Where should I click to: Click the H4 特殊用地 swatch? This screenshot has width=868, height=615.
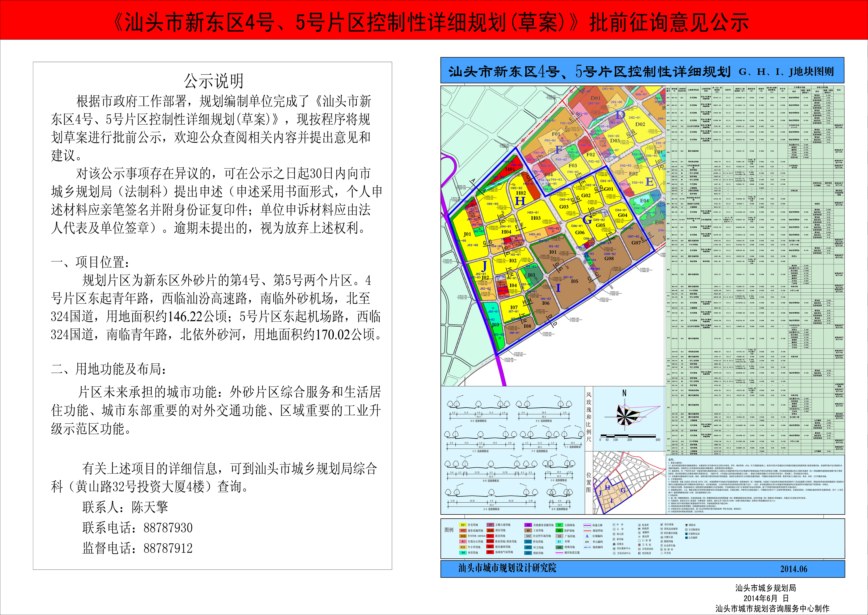coord(559,547)
